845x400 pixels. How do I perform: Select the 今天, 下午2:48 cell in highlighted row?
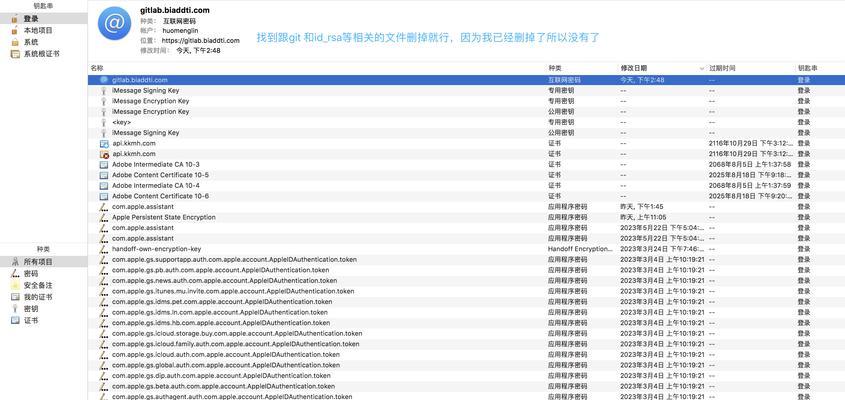click(642, 80)
